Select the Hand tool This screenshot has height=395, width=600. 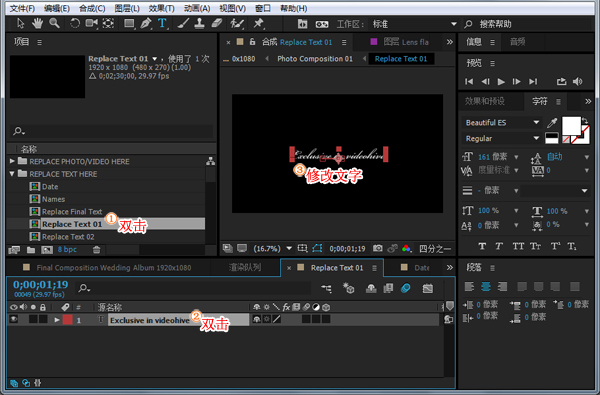pos(37,24)
